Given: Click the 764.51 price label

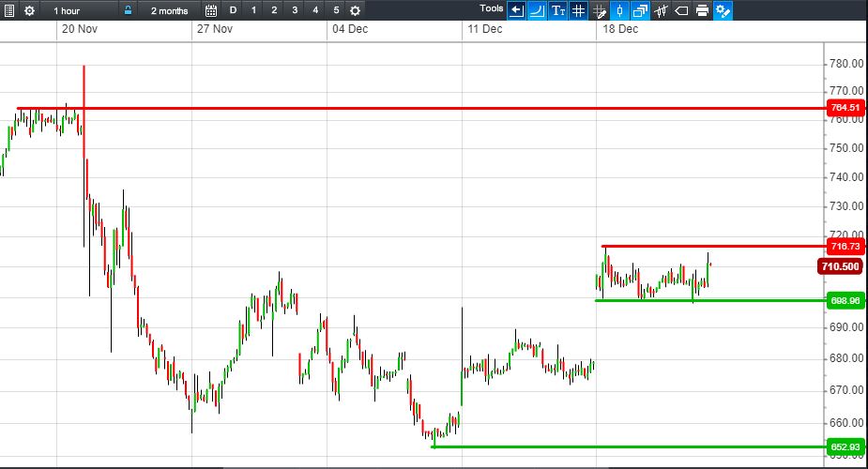Looking at the screenshot, I should [845, 107].
